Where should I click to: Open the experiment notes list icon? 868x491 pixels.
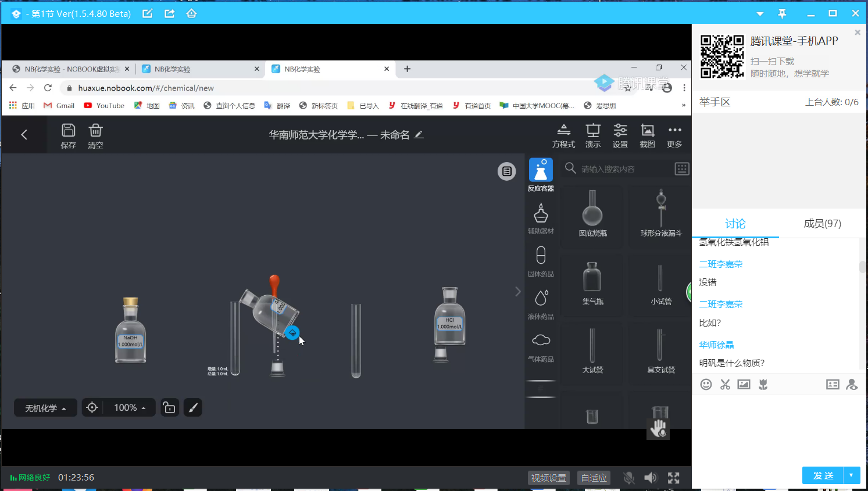coord(507,171)
